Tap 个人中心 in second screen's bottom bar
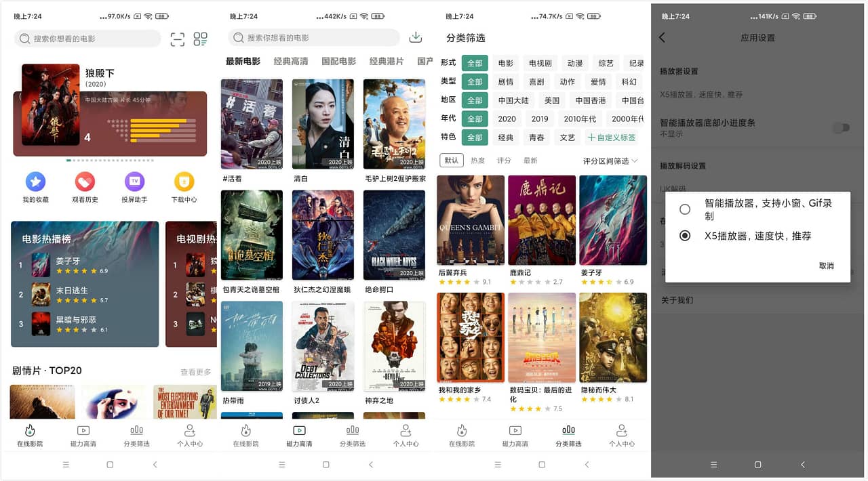The width and height of the screenshot is (868, 481). click(x=406, y=436)
